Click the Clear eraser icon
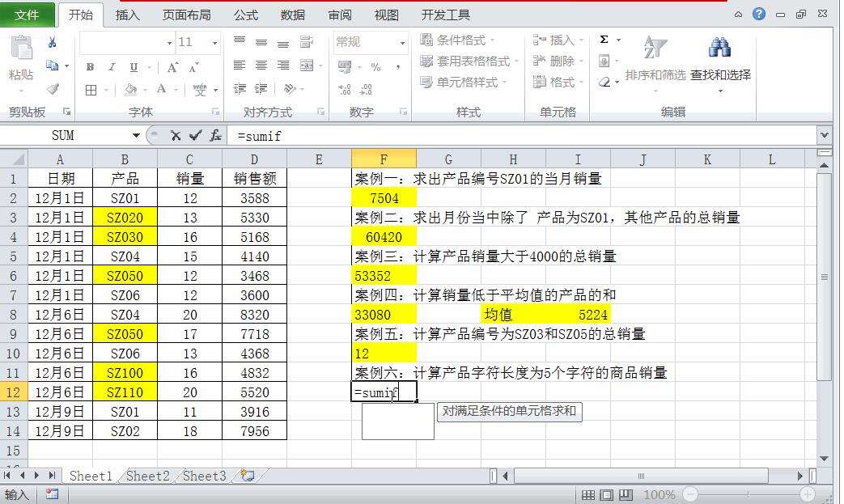Screen dimensions: 844x504 click(x=604, y=82)
